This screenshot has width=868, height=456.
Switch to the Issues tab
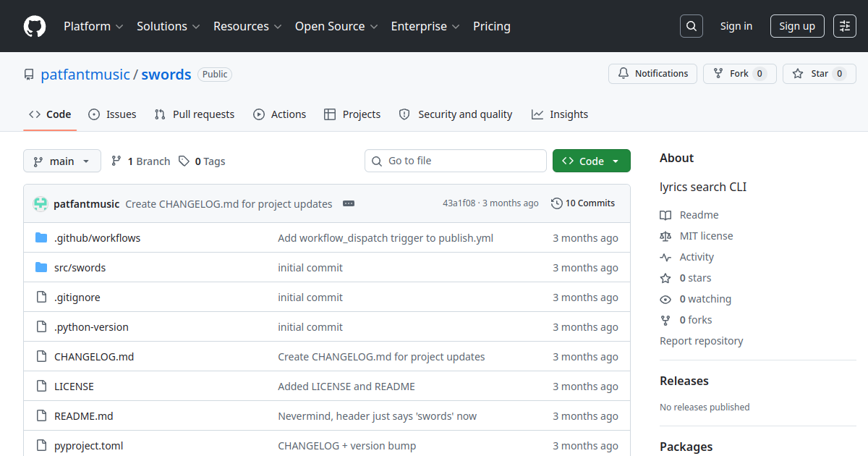112,114
